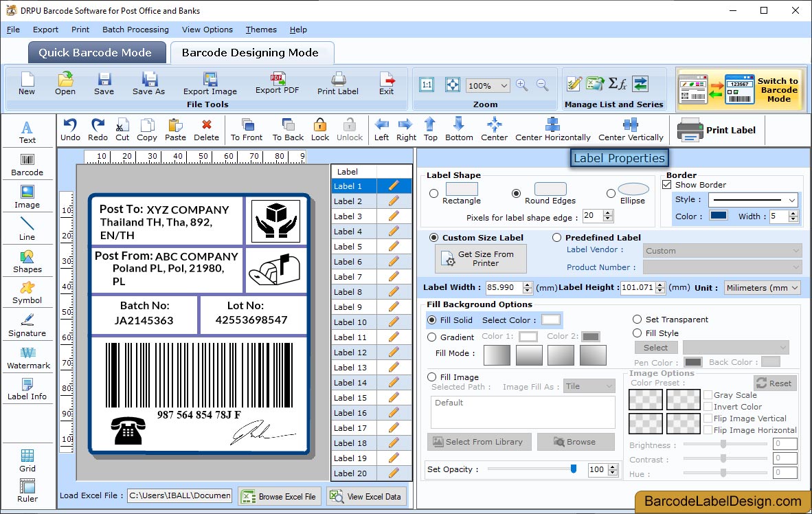The image size is (812, 514).
Task: Cut the selected object
Action: point(122,130)
